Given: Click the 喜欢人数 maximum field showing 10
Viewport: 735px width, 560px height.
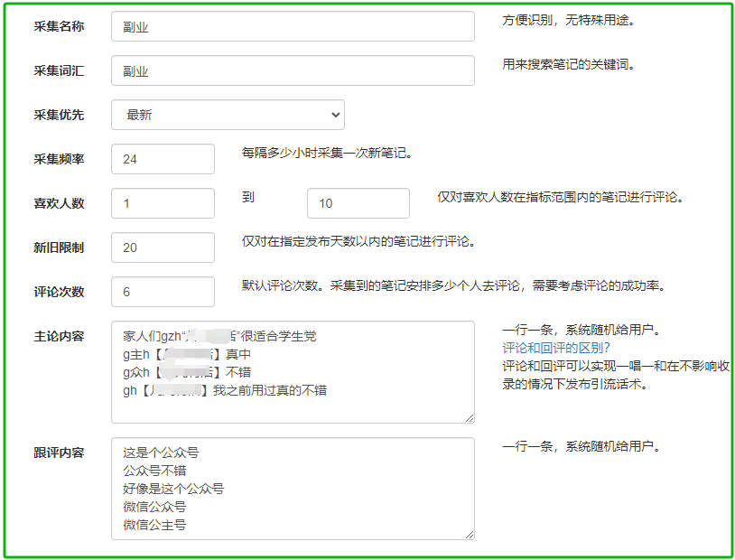Looking at the screenshot, I should pos(358,203).
